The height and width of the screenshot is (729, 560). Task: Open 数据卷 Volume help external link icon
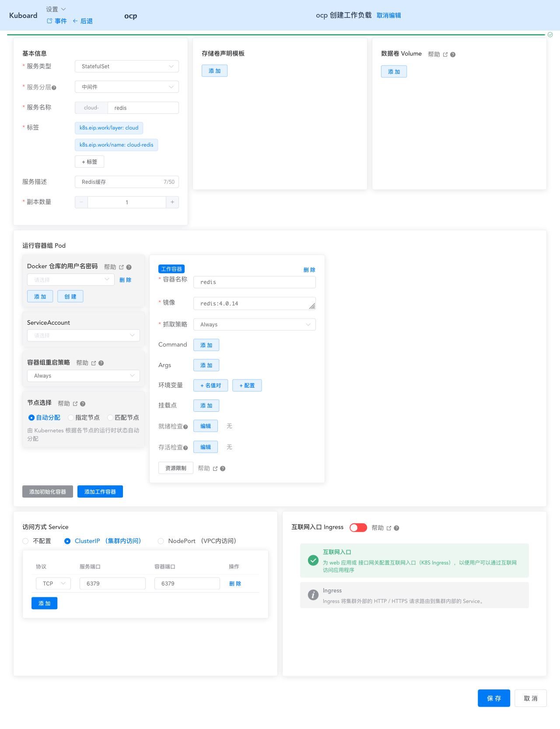[x=445, y=55]
